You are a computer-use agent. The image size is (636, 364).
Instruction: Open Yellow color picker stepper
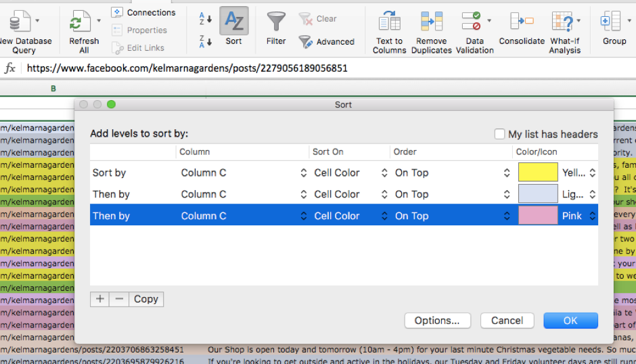[x=593, y=173]
